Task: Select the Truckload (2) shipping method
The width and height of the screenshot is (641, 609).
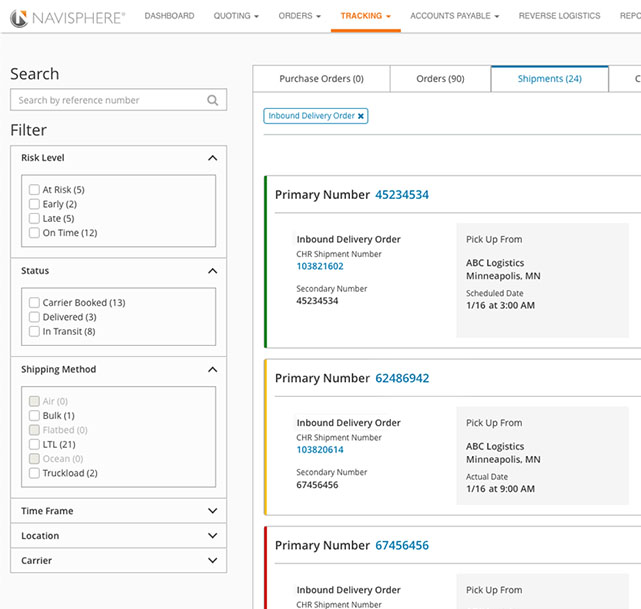Action: click(x=34, y=473)
